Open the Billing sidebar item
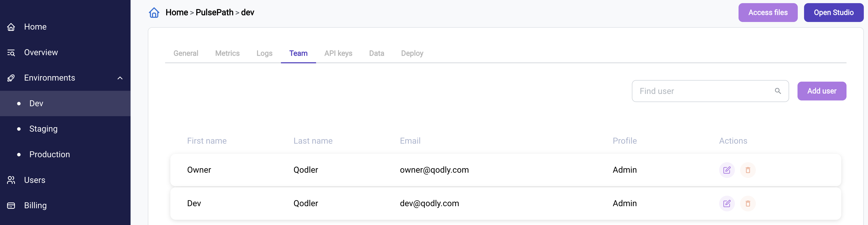The height and width of the screenshot is (225, 868). tap(65, 205)
